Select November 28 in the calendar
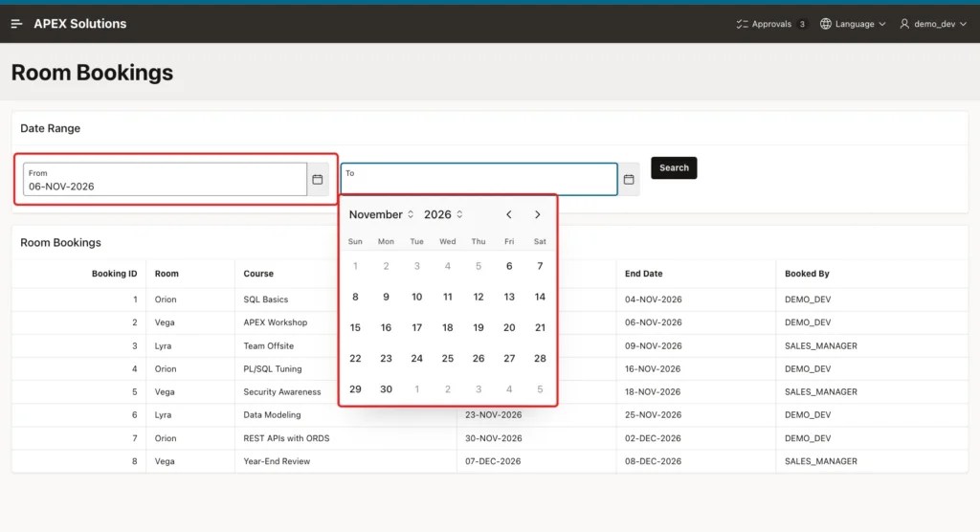 (540, 358)
